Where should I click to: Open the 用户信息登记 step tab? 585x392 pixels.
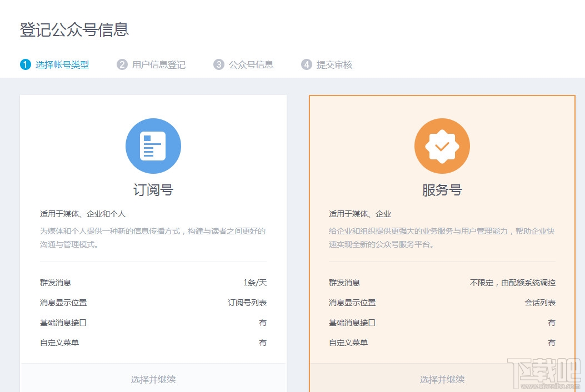click(159, 64)
